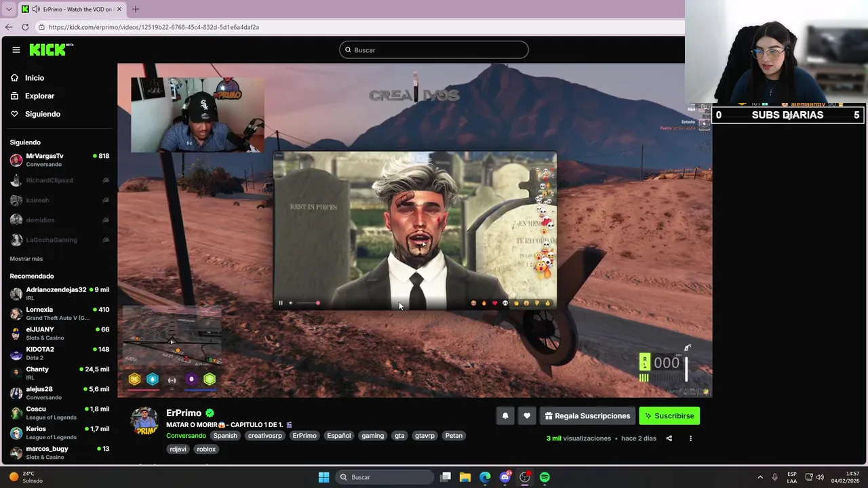Screen dimensions: 868x488
Task: Open three-dot more options menu
Action: [x=690, y=439]
